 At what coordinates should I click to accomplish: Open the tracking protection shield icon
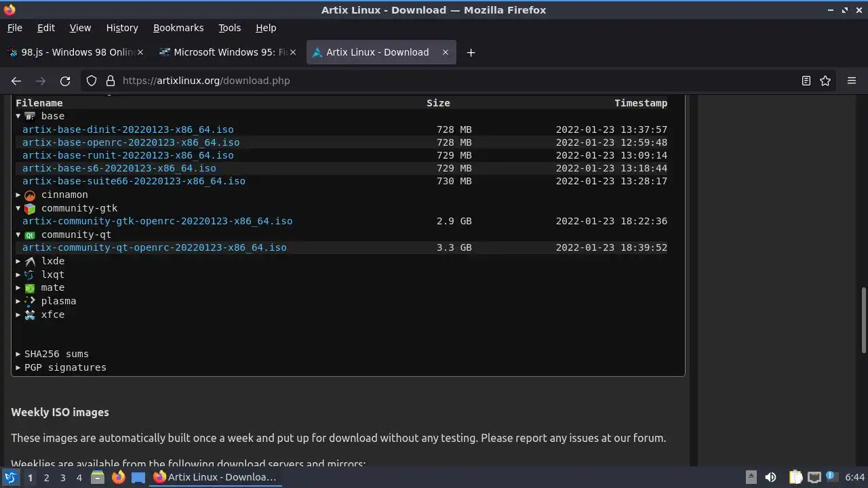click(92, 81)
